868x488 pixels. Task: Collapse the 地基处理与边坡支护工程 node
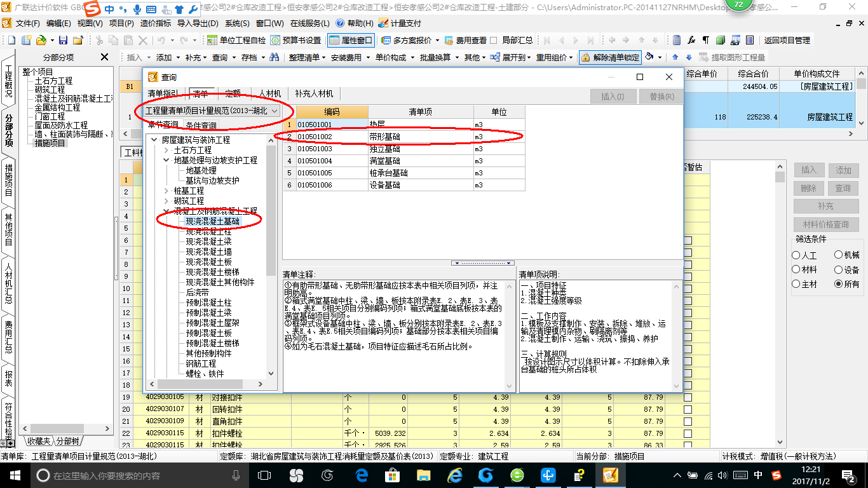tap(166, 160)
